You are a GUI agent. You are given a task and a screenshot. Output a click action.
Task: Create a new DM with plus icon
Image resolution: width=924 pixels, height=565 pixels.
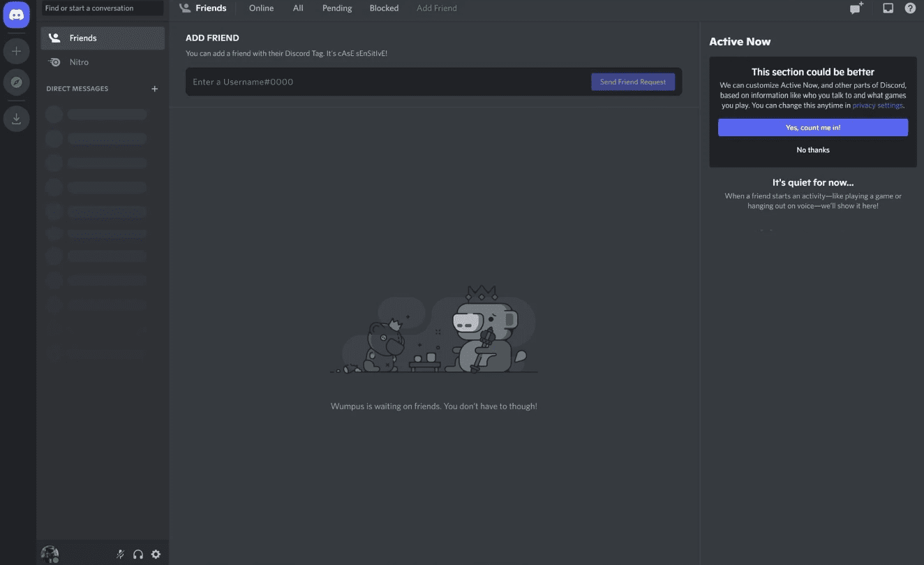[x=155, y=89]
